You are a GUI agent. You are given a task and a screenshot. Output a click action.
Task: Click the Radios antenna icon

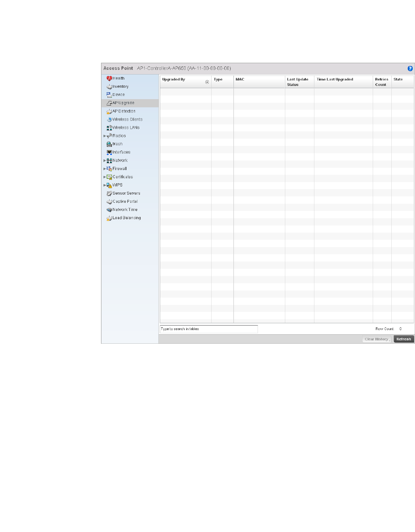coord(109,136)
